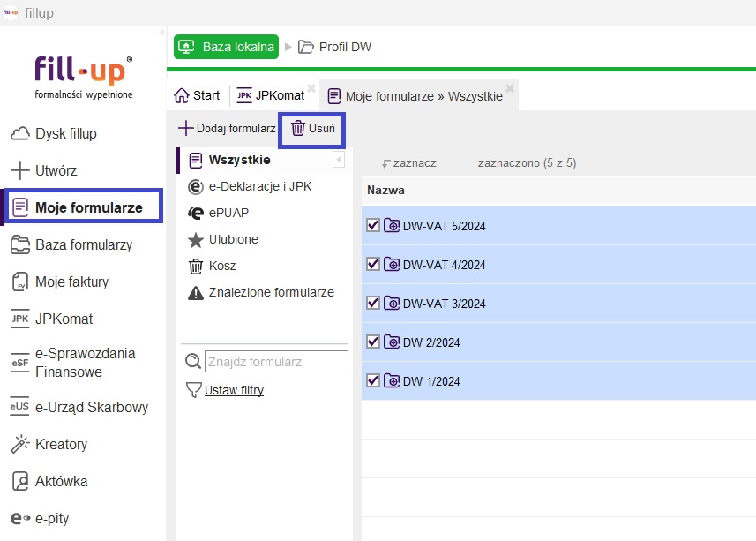Click the ePUAP icon
Image resolution: width=756 pixels, height=541 pixels.
pos(195,213)
